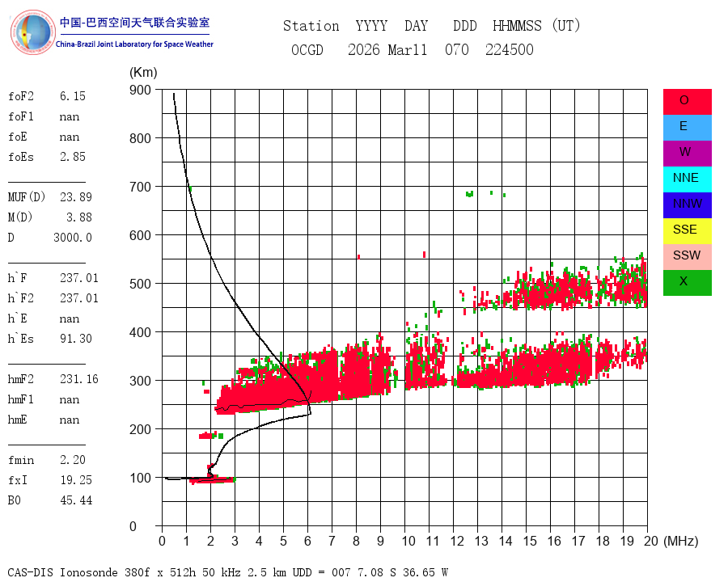Click the purple W legend swatch
The height and width of the screenshot is (582, 728).
tap(687, 154)
